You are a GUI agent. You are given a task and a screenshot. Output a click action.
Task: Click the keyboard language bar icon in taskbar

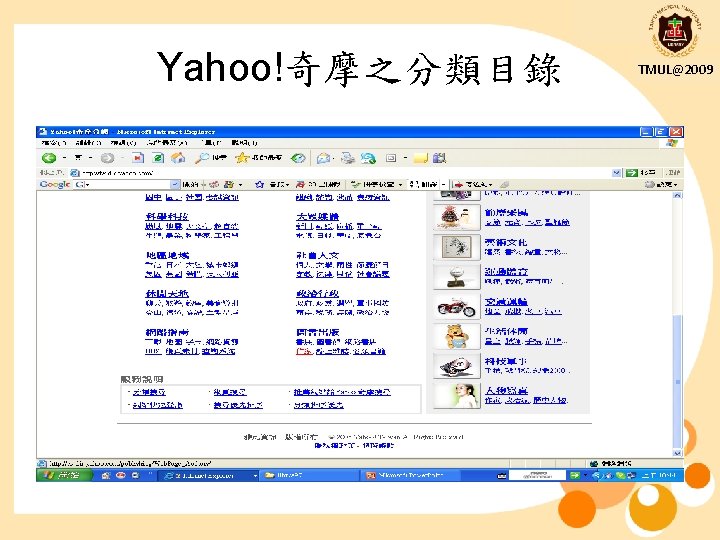coord(502,476)
